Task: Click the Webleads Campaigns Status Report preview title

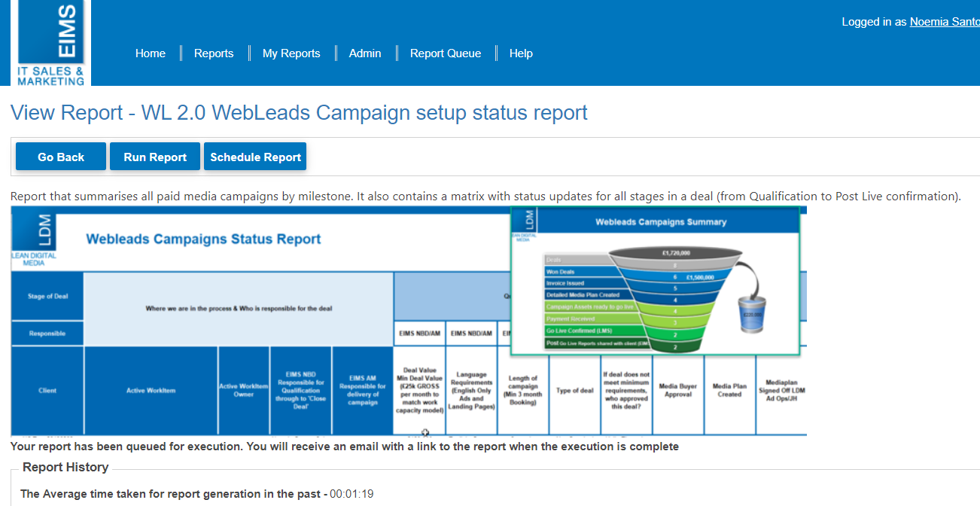Action: click(x=203, y=239)
